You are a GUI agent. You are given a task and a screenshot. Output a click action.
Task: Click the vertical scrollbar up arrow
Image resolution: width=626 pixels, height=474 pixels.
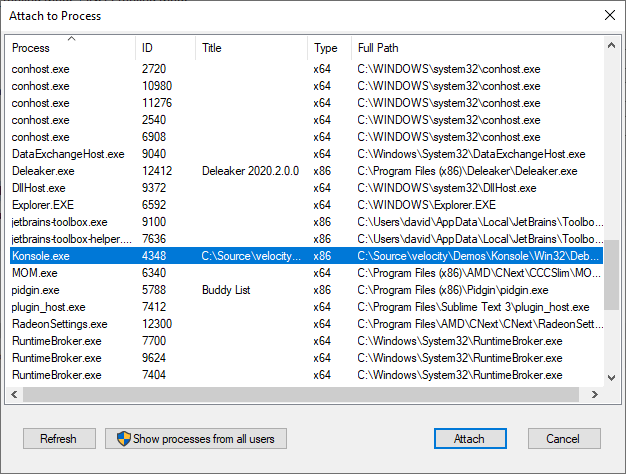point(611,45)
